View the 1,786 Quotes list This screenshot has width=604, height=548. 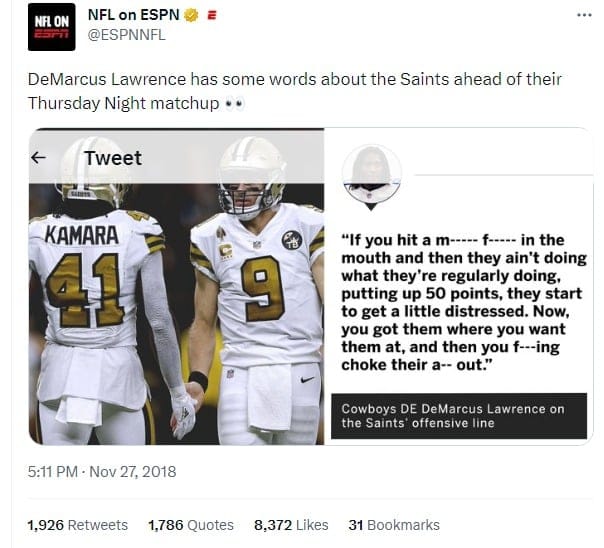click(x=191, y=525)
